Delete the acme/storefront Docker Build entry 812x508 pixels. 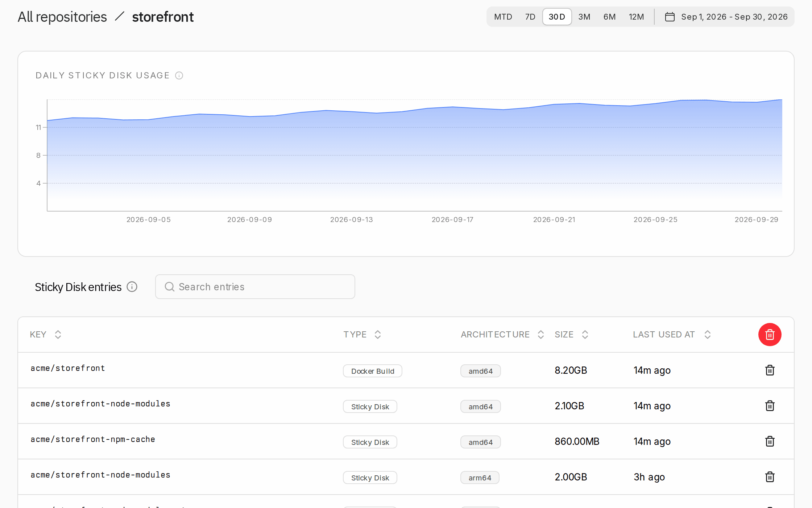click(x=770, y=370)
